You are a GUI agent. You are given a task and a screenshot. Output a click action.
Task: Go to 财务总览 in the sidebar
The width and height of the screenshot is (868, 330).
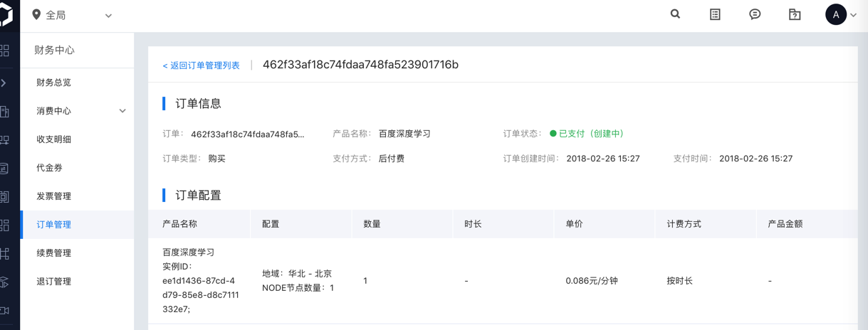54,82
